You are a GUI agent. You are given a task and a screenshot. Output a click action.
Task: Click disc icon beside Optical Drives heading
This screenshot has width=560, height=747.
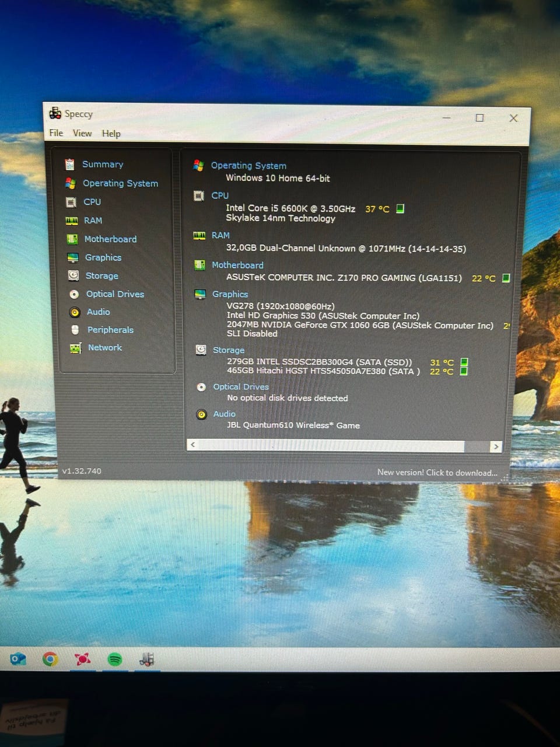[x=201, y=387]
